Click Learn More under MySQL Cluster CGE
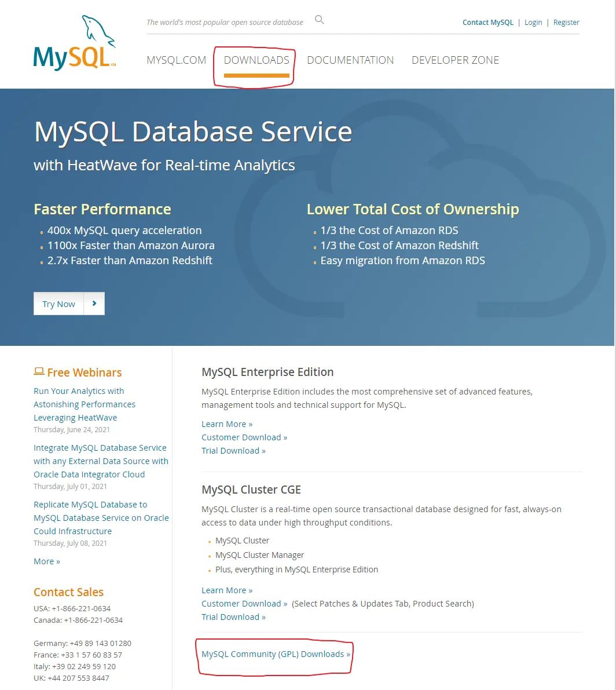 (227, 590)
